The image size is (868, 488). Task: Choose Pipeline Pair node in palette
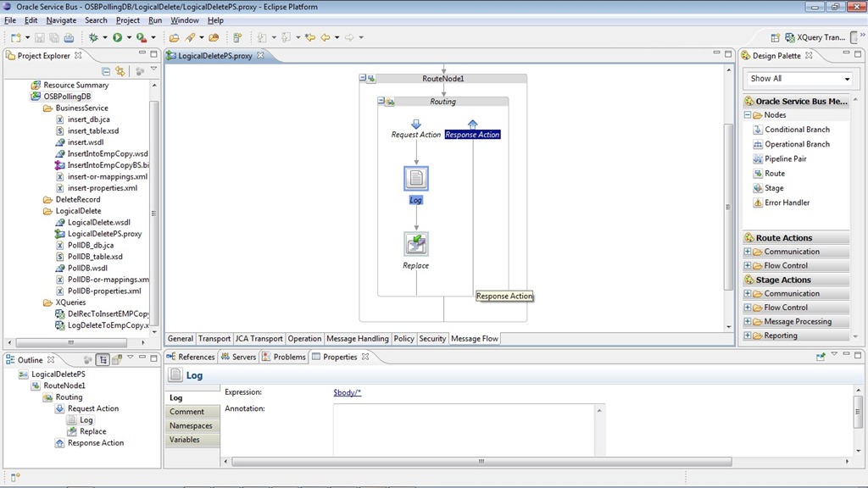(786, 158)
